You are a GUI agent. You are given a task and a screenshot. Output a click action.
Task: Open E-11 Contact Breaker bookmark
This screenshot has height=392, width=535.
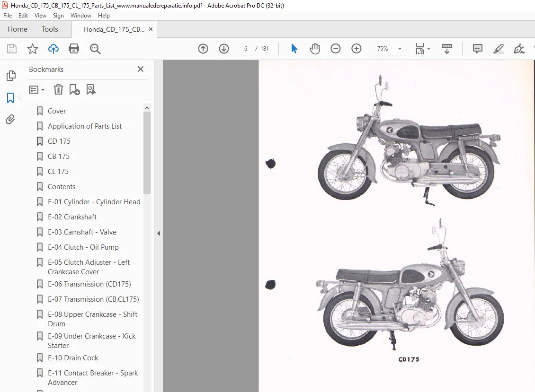tap(93, 378)
